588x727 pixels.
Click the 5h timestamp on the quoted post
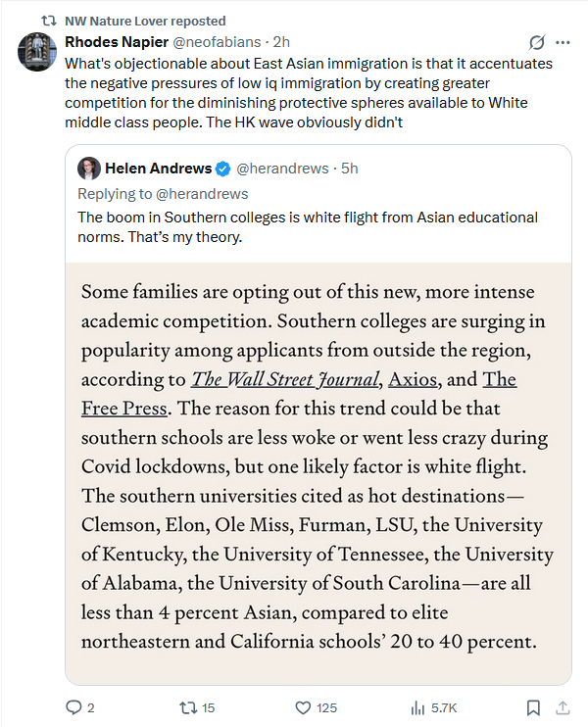click(349, 169)
